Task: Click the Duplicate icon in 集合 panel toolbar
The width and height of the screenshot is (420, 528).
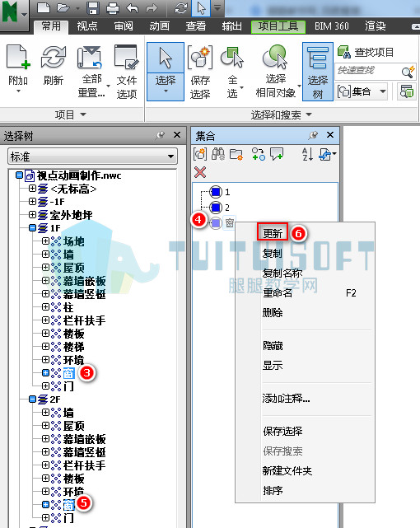Action: [258, 154]
